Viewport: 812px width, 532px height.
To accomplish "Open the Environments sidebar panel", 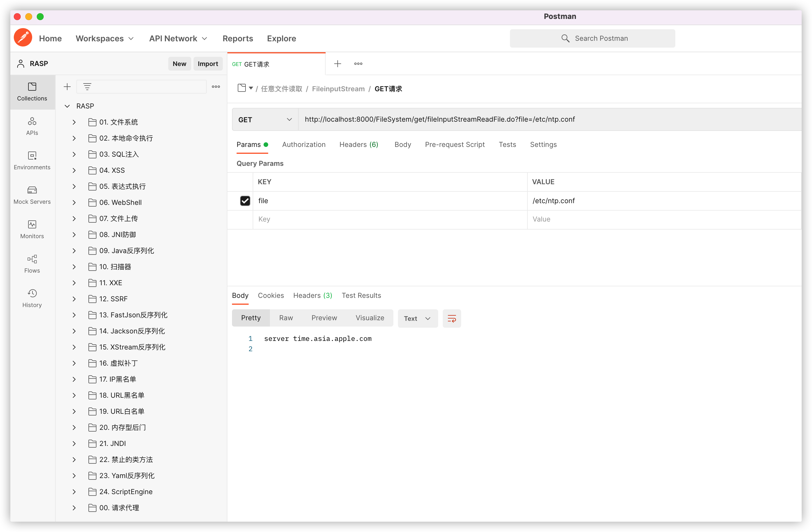I will 32,160.
